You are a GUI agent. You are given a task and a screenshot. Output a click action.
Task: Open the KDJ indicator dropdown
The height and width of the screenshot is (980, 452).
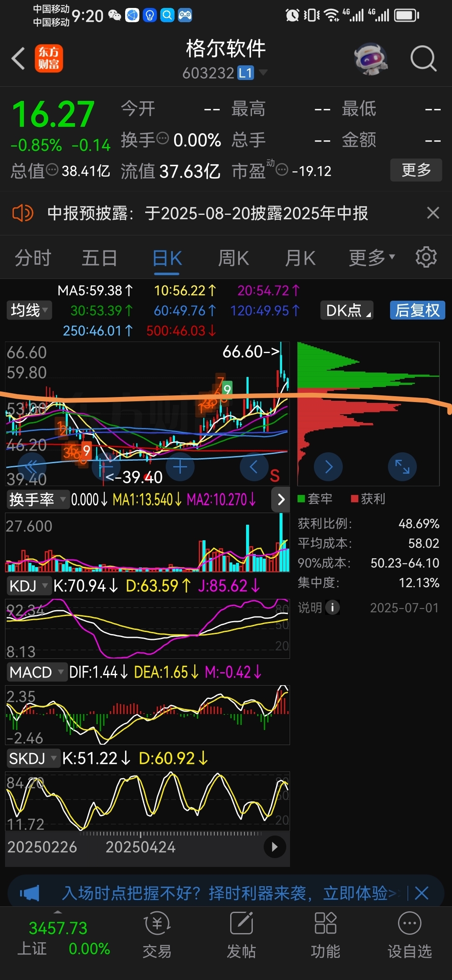[x=28, y=586]
